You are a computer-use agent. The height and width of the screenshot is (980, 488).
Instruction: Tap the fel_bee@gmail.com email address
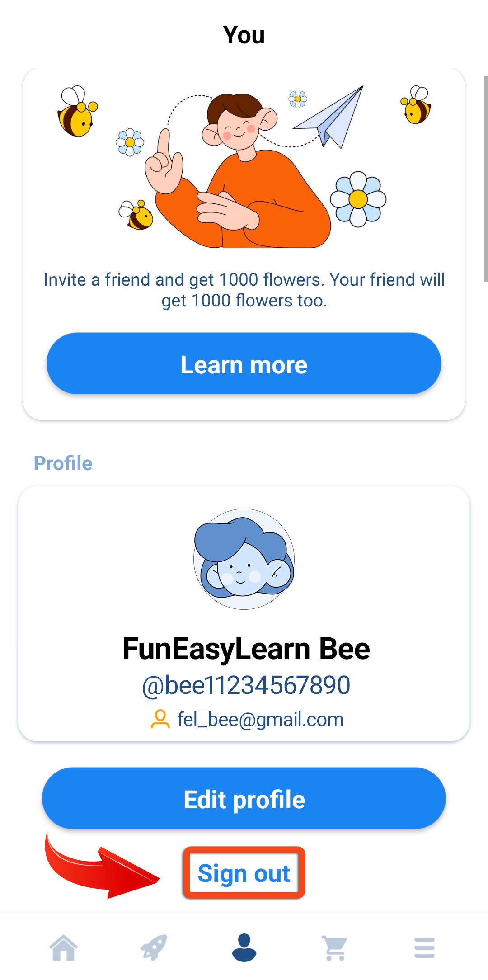coord(260,719)
